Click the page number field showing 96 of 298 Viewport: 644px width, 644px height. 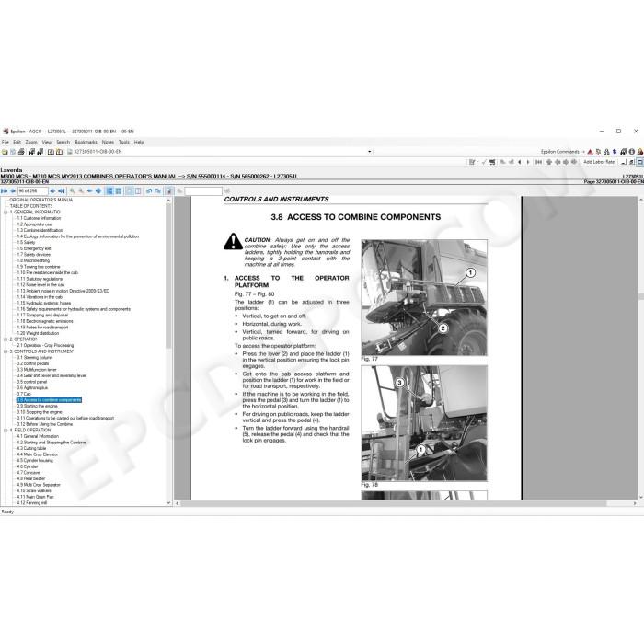click(33, 191)
